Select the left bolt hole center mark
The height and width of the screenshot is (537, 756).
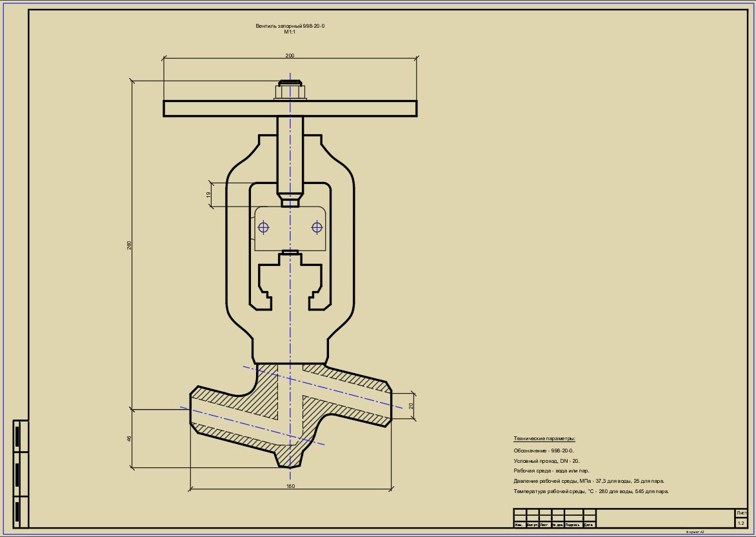coord(263,227)
